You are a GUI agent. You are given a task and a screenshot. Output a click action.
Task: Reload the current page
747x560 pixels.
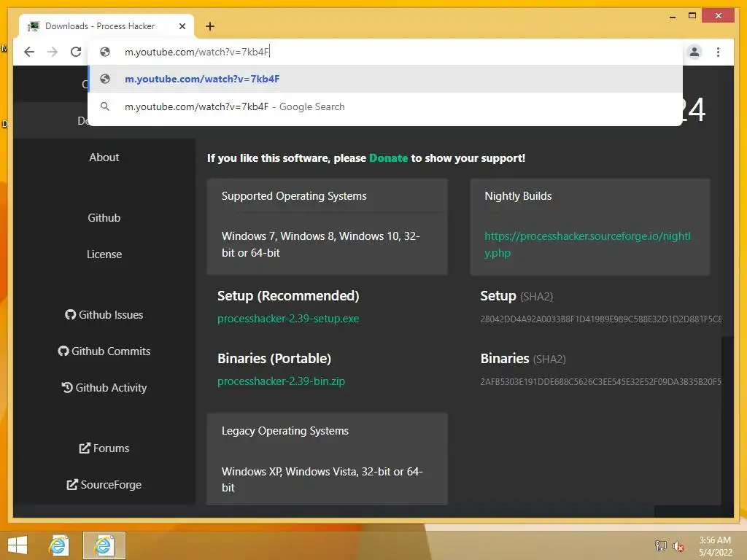(x=76, y=52)
